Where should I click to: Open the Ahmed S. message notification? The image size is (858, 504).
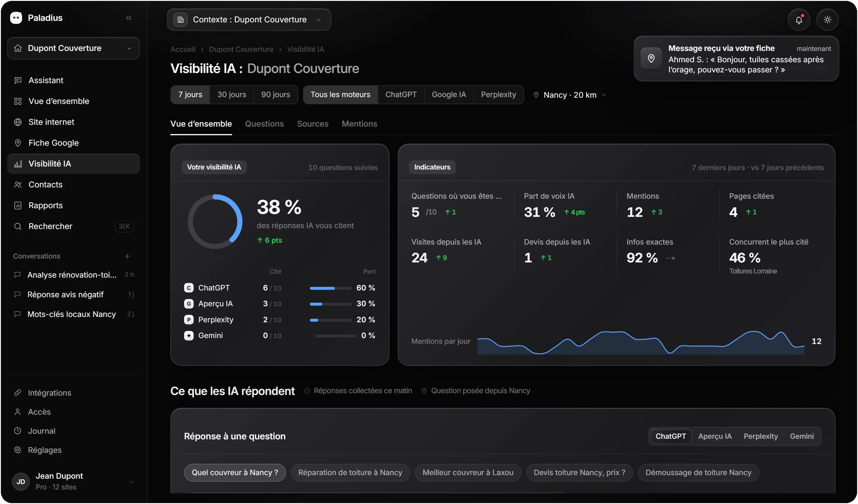click(x=736, y=59)
